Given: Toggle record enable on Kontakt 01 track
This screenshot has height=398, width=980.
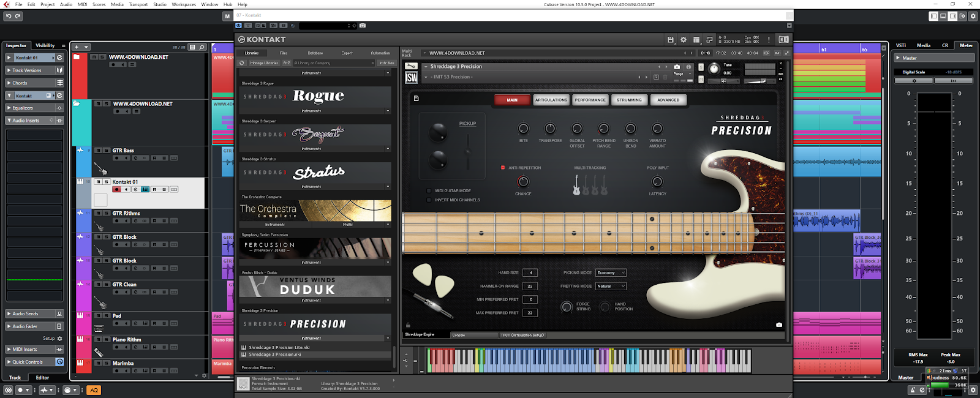Looking at the screenshot, I should [x=117, y=189].
